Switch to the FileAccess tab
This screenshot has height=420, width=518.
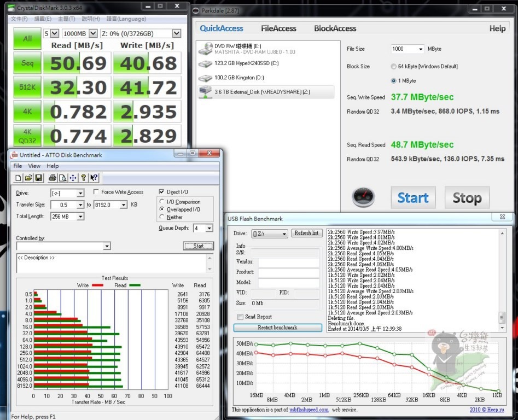click(x=278, y=28)
